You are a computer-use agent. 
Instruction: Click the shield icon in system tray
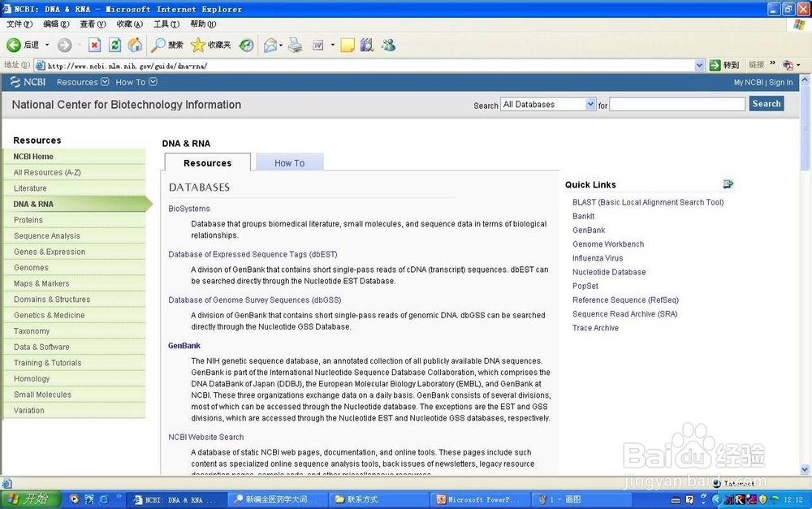762,500
